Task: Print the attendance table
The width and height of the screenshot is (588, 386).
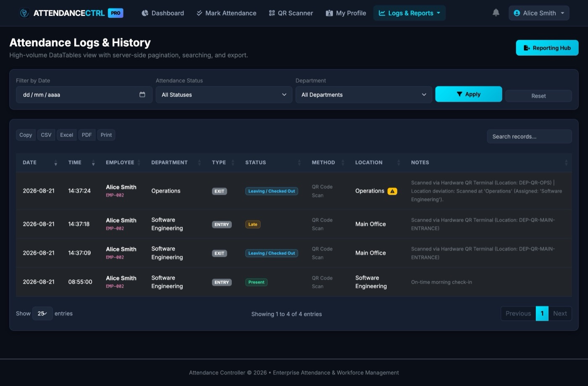Action: click(x=106, y=135)
